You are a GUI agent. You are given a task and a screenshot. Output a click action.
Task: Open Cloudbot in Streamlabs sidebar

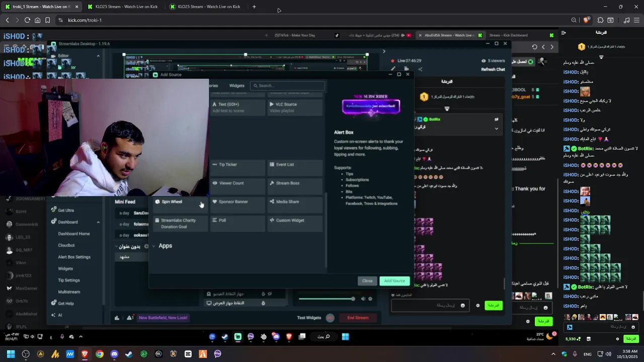click(66, 245)
